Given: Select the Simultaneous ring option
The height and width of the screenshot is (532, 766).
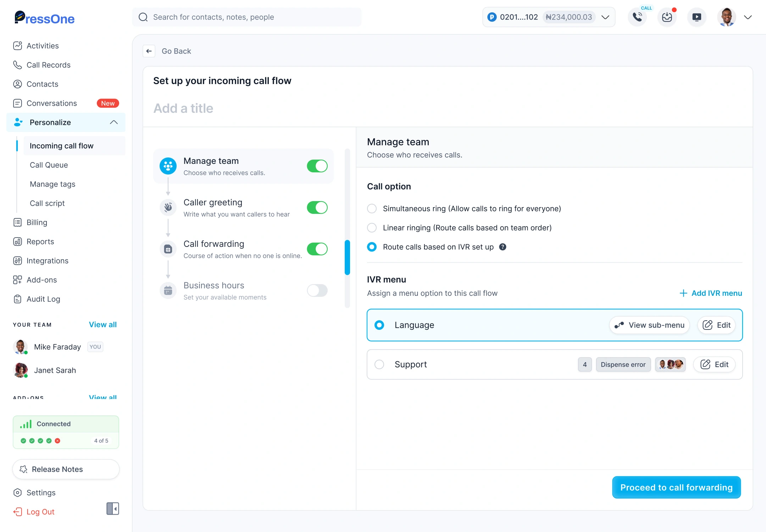Looking at the screenshot, I should point(372,209).
